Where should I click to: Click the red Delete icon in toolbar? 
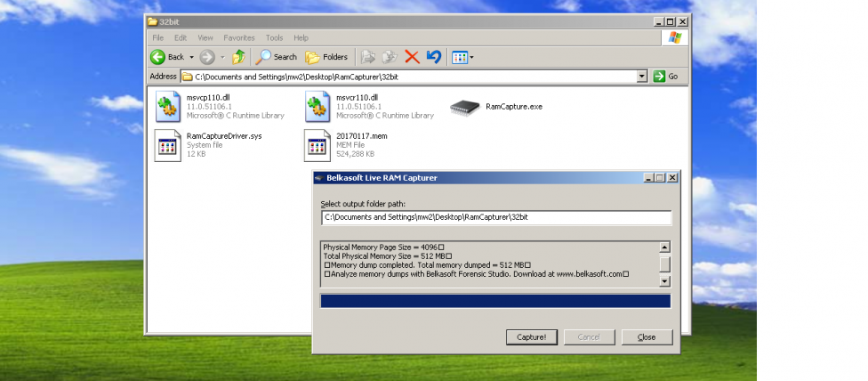[x=412, y=57]
